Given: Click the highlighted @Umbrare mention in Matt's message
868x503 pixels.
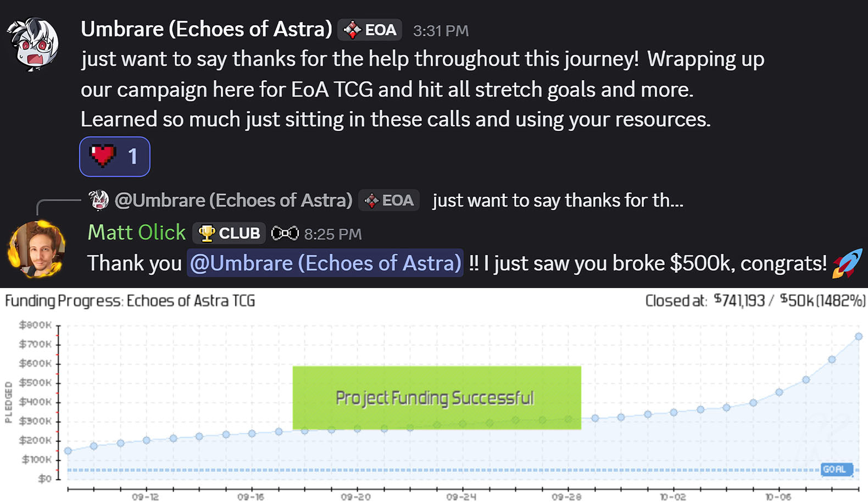Looking at the screenshot, I should [325, 263].
